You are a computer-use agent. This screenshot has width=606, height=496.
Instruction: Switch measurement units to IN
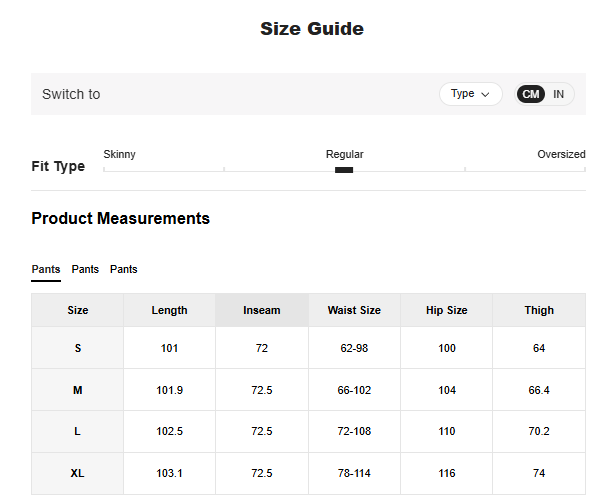pos(559,94)
